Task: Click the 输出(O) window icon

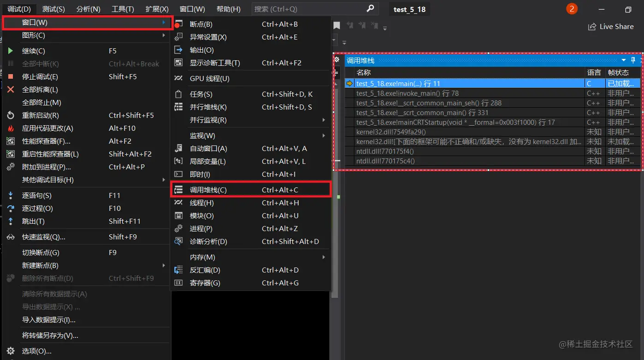Action: click(178, 50)
